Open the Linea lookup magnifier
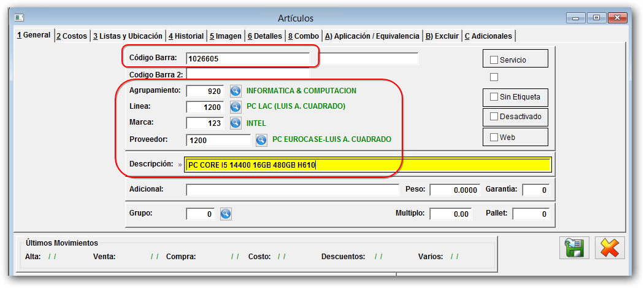The image size is (644, 288). (x=236, y=107)
